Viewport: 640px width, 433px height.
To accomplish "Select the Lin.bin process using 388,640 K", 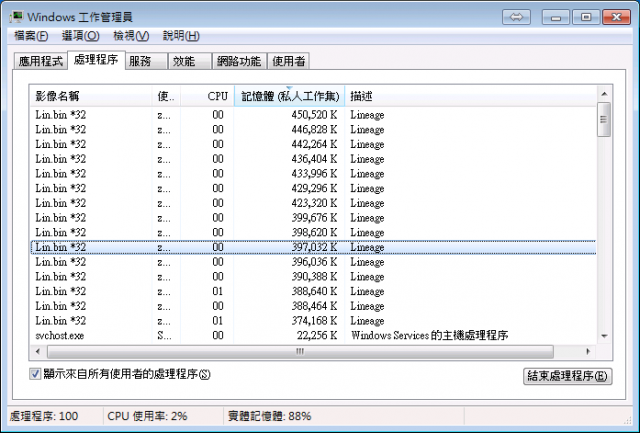I will 313,291.
